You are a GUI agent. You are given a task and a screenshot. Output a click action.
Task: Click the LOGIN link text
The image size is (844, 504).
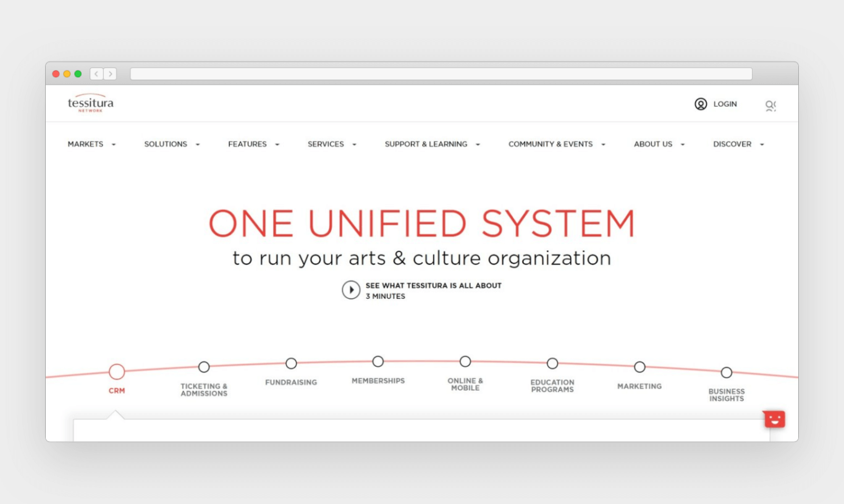[x=725, y=104]
